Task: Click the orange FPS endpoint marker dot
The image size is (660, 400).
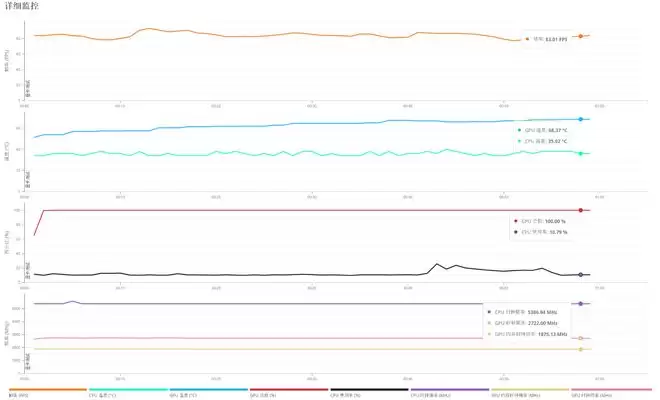Action: coord(580,36)
